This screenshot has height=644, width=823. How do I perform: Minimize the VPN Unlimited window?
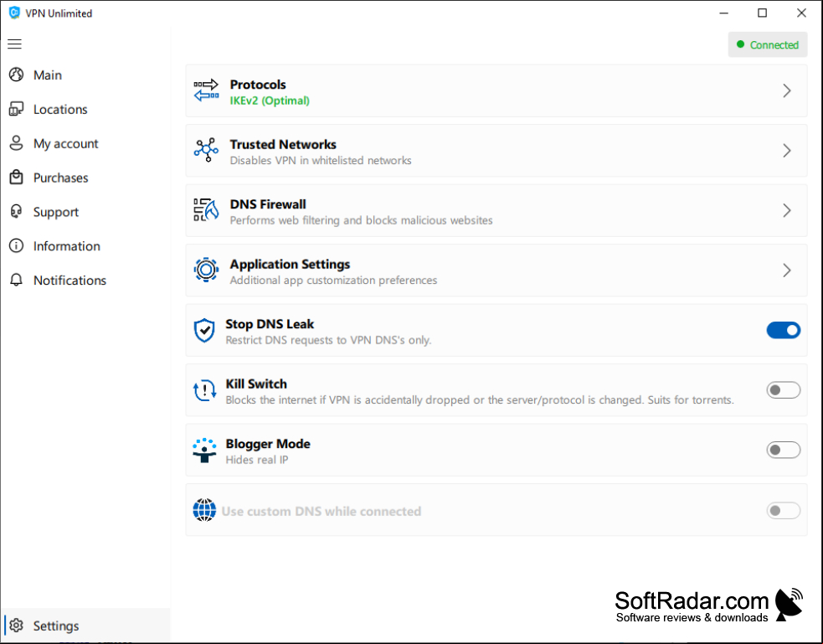pos(724,13)
